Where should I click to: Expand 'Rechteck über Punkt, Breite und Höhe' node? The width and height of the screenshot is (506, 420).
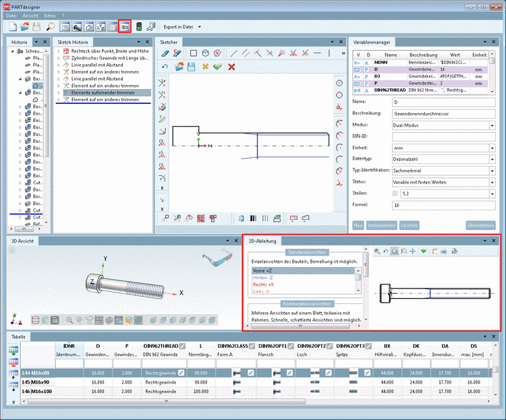(x=59, y=51)
